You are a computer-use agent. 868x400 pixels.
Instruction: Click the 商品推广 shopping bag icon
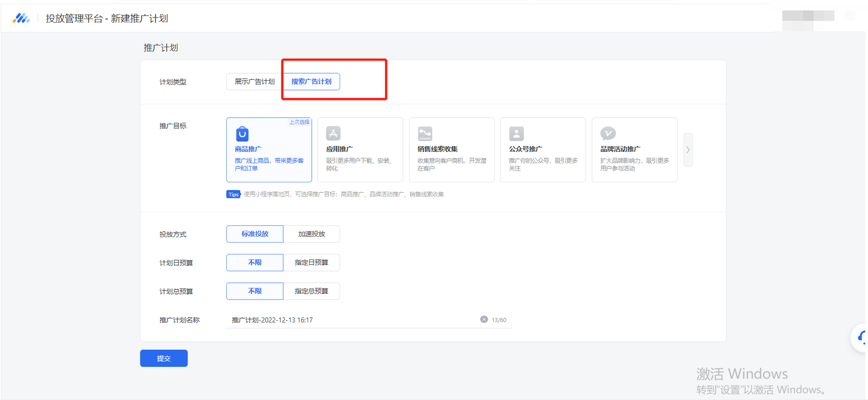tap(242, 134)
